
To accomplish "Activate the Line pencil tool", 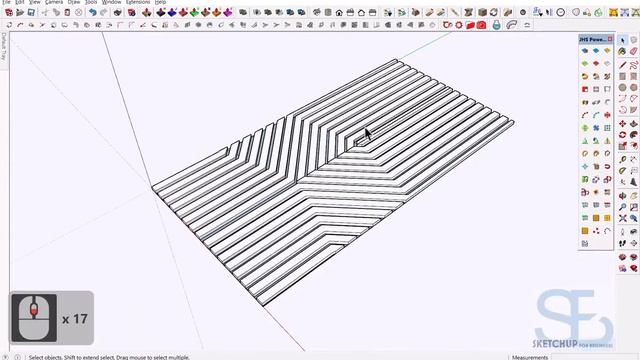I will click(622, 64).
